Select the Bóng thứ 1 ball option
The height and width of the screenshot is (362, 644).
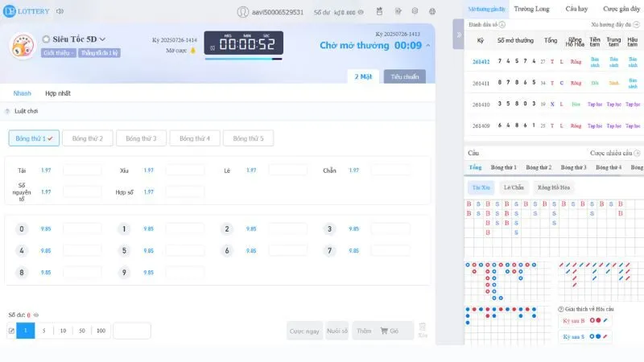click(x=34, y=138)
